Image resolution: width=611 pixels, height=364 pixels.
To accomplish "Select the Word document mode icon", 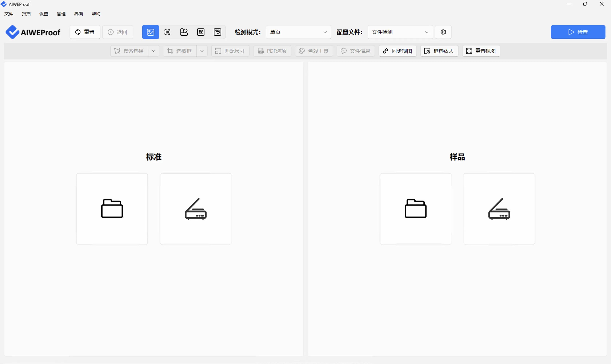I will pyautogui.click(x=201, y=32).
